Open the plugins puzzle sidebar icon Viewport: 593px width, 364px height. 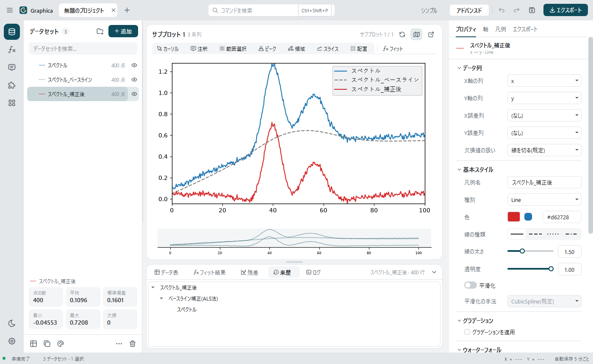[12, 85]
